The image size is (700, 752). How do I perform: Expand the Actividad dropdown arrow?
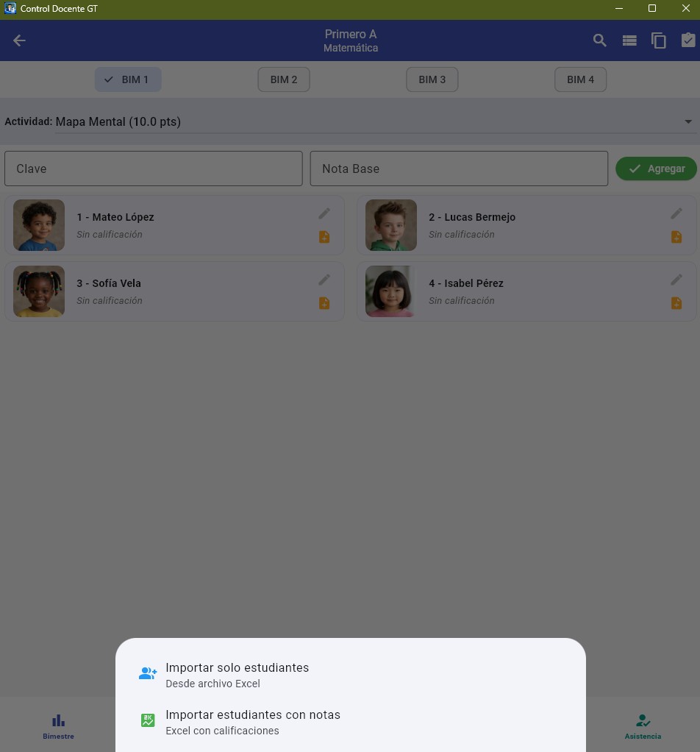(688, 122)
